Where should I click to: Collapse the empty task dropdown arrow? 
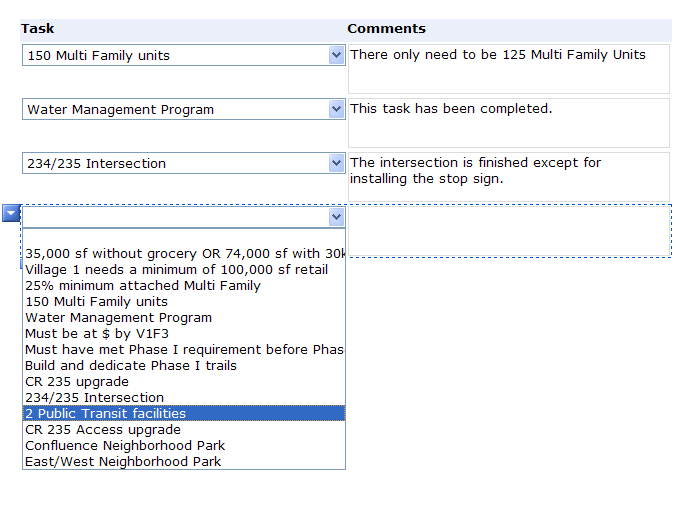(337, 217)
